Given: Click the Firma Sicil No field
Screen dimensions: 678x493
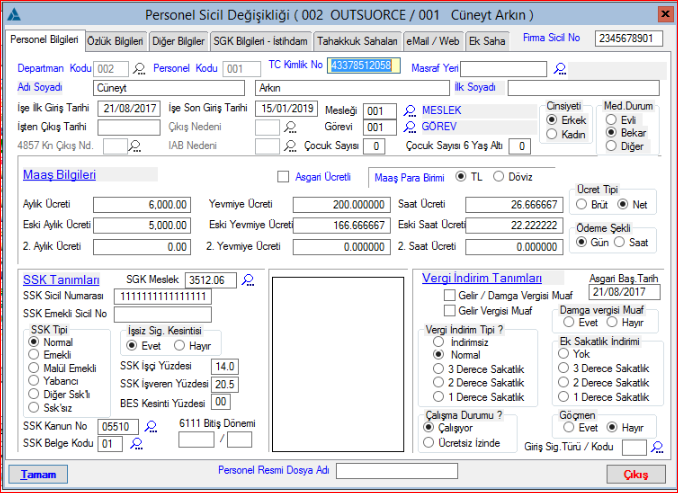Looking at the screenshot, I should pos(629,38).
